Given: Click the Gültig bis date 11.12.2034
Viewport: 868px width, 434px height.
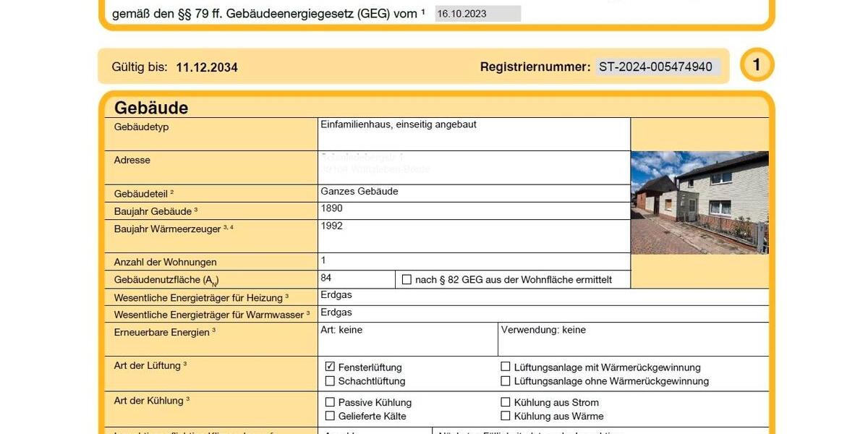Looking at the screenshot, I should 207,67.
